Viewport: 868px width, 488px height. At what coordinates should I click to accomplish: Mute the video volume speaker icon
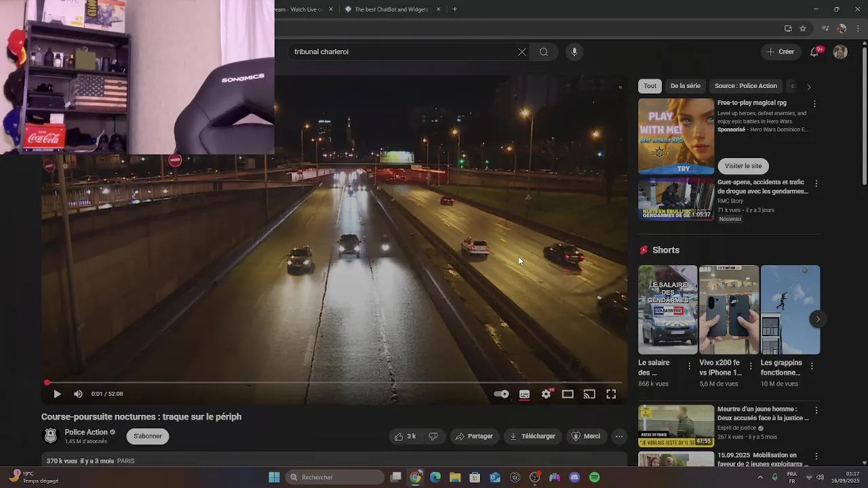[x=78, y=394]
